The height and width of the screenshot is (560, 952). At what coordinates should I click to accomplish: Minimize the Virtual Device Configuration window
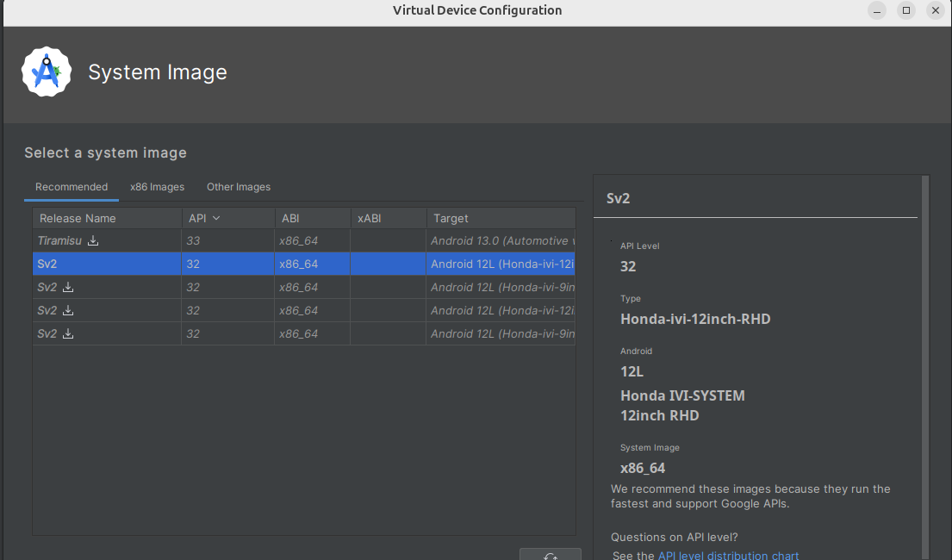877,10
